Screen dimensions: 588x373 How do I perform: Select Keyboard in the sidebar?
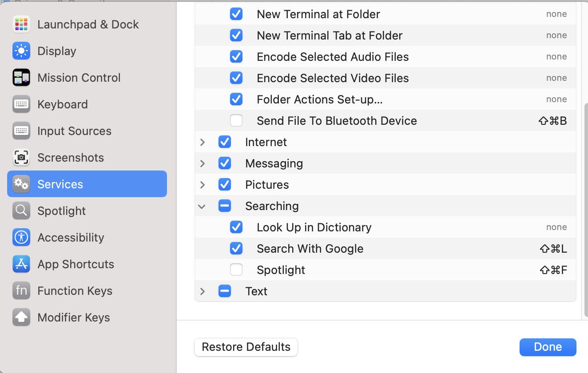[63, 104]
